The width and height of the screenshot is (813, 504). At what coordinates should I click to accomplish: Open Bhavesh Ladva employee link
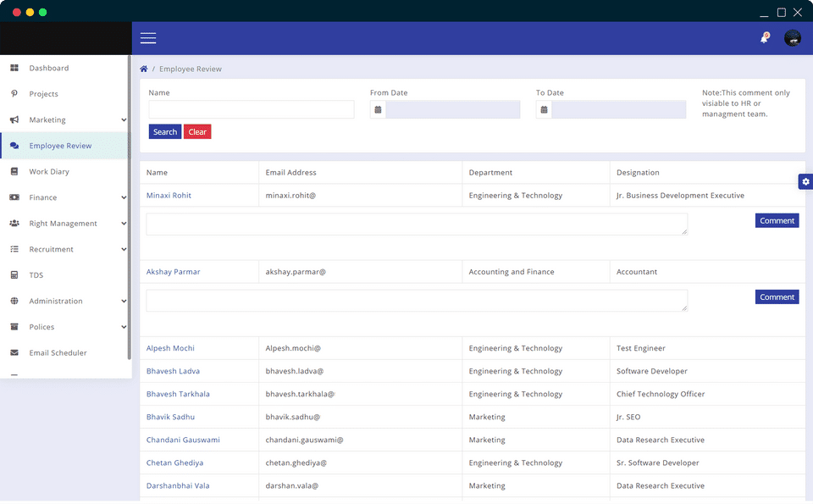[173, 371]
